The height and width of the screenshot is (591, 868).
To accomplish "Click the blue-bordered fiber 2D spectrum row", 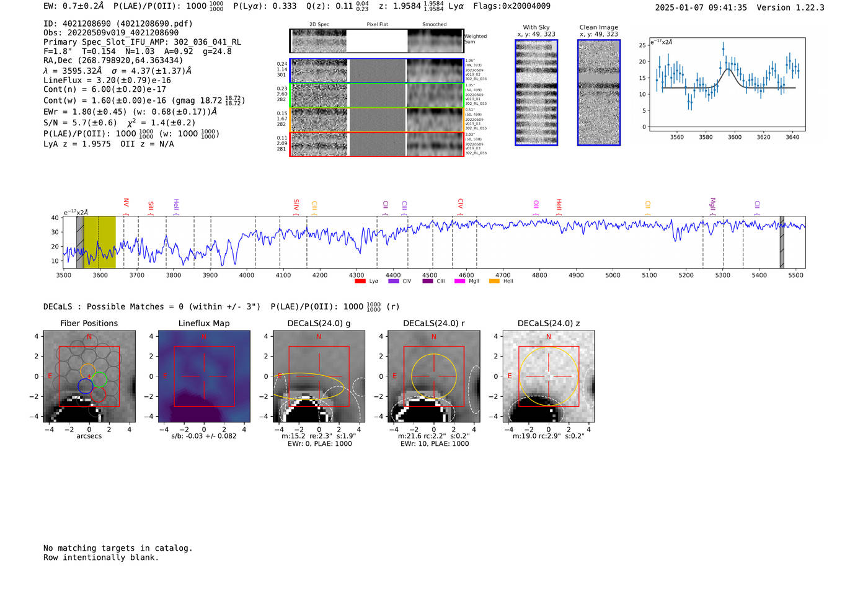I will tap(376, 71).
